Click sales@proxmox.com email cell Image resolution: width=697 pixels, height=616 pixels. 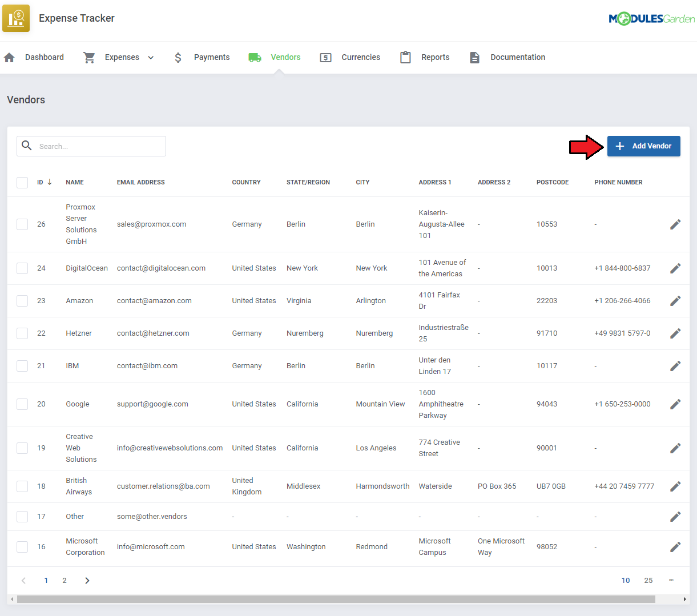click(x=152, y=224)
